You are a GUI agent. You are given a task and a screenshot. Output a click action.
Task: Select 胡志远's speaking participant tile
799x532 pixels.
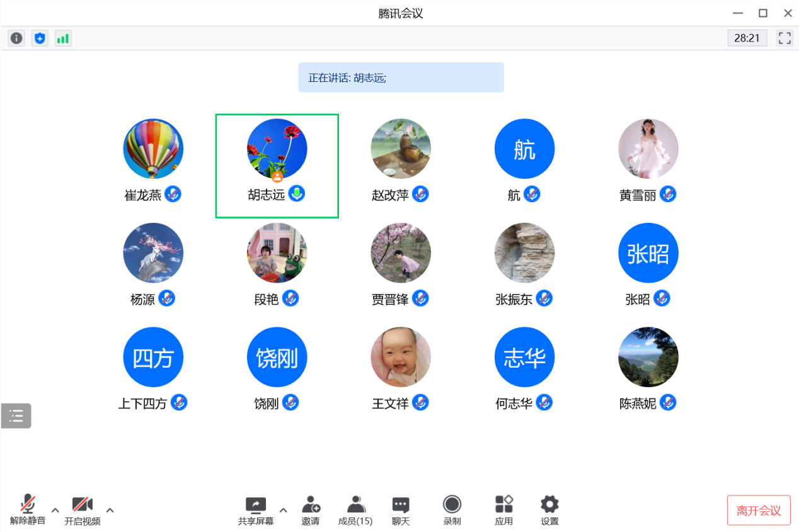point(277,166)
